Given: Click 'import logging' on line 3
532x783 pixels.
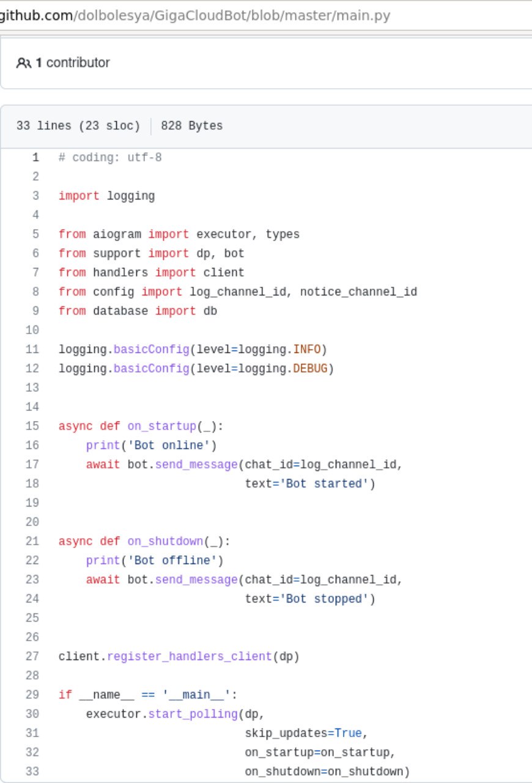Looking at the screenshot, I should pos(106,196).
